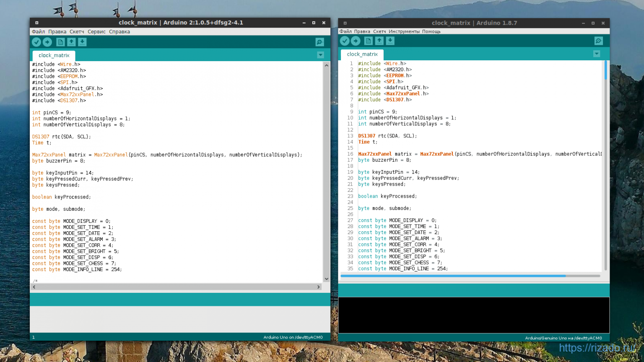Select clock_matrix tab in Arduino 1.8.7 window

click(362, 54)
